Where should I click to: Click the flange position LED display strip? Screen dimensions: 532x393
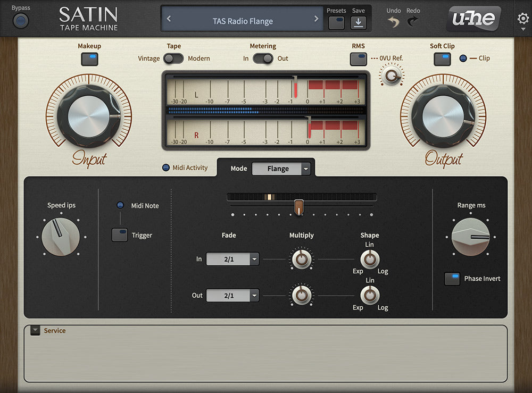click(x=302, y=197)
